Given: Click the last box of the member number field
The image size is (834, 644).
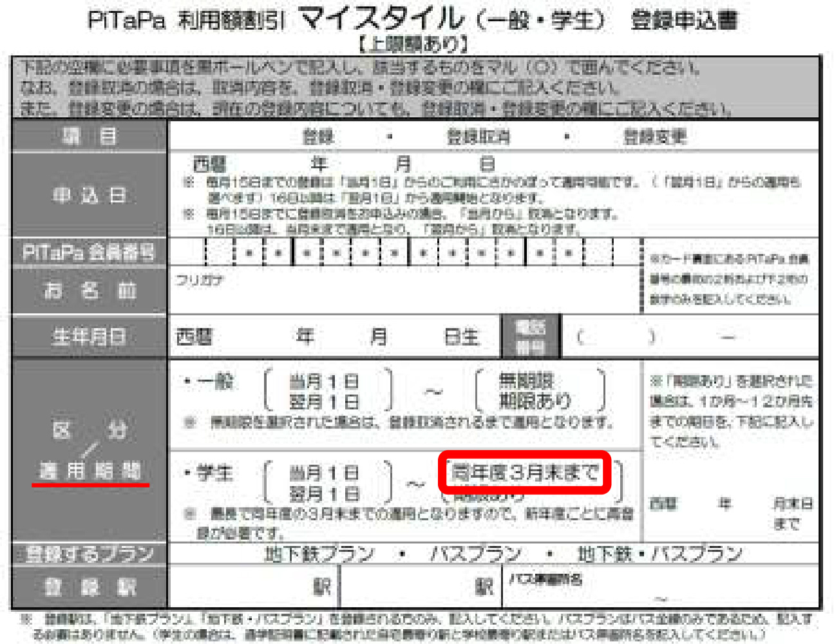Looking at the screenshot, I should 627,252.
